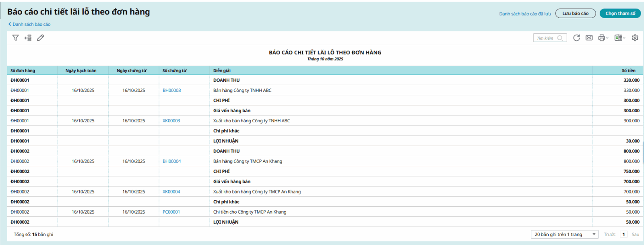This screenshot has height=245, width=644.
Task: Click the add rows grouping icon
Action: click(x=28, y=38)
